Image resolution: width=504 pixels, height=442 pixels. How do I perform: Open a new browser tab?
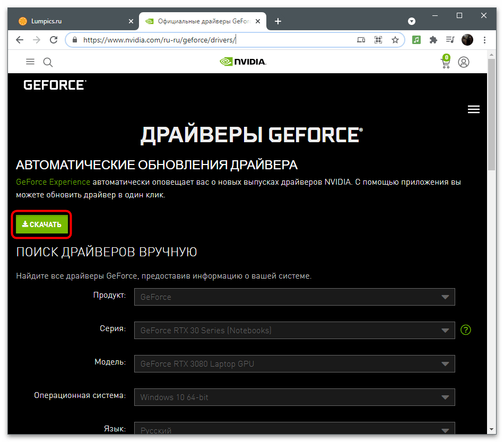[278, 21]
